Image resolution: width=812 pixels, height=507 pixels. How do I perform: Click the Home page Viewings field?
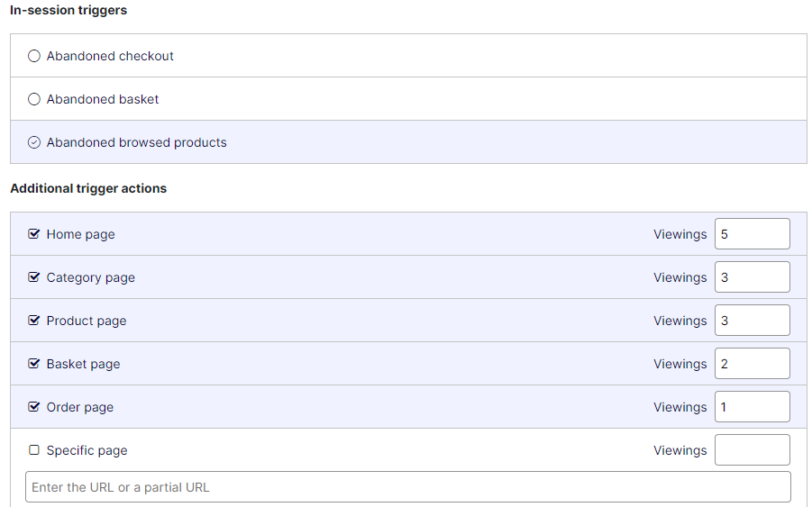tap(752, 234)
